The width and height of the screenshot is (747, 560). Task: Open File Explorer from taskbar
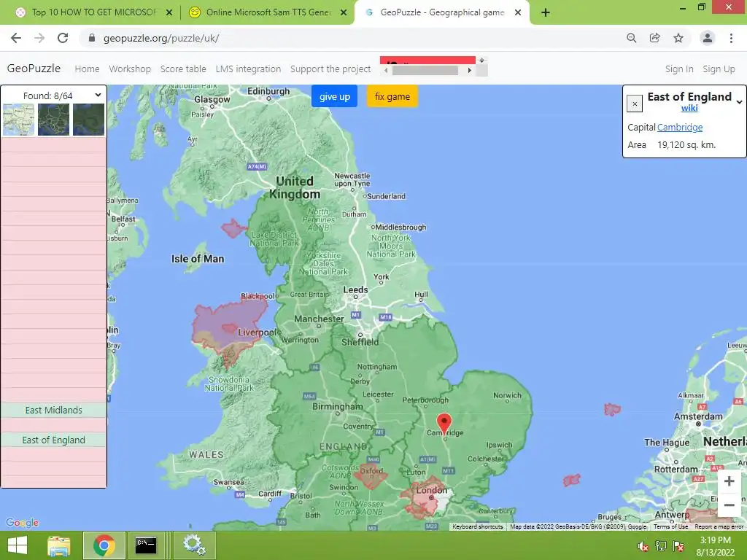59,545
